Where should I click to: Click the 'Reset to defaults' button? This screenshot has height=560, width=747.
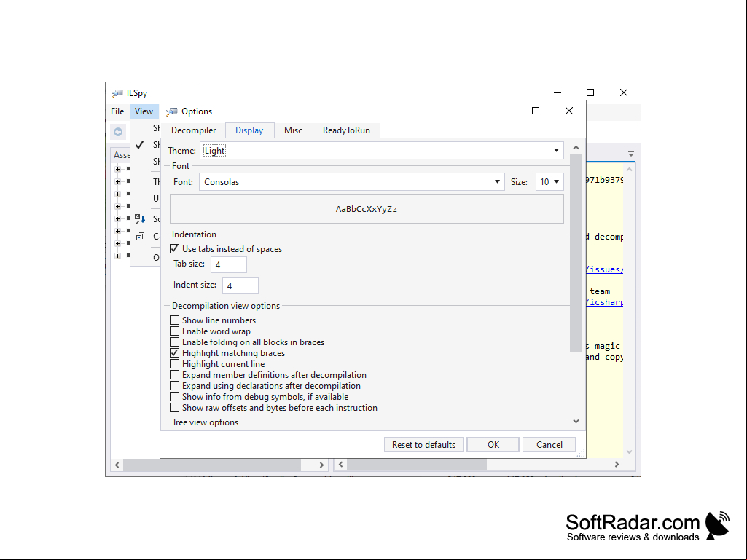point(423,445)
